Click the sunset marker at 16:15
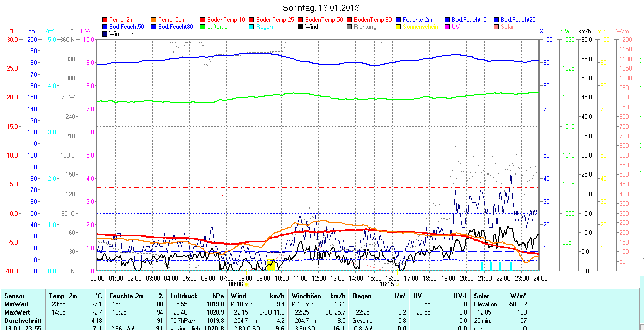The width and height of the screenshot is (644, 330). (397, 284)
